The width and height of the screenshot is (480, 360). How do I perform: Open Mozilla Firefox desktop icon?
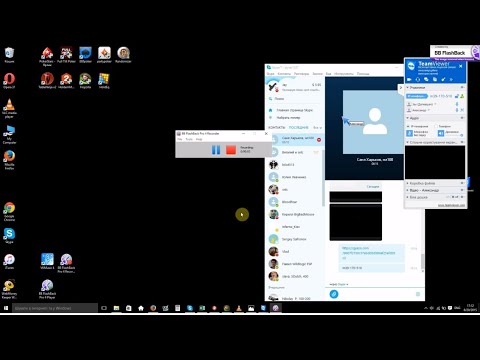[x=9, y=160]
